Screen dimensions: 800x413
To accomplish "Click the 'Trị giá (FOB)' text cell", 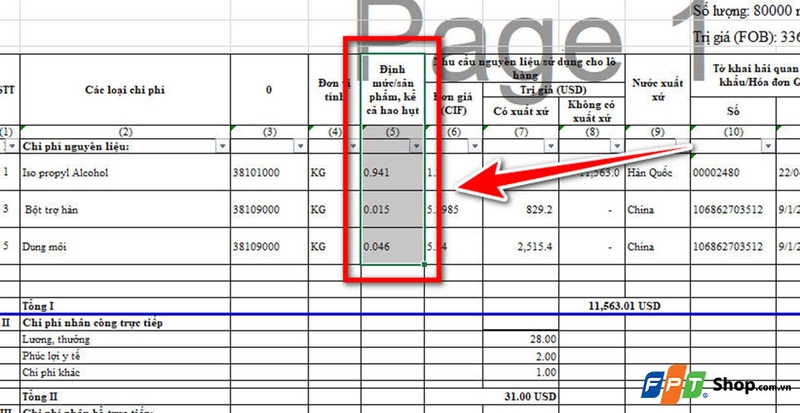I will point(746,37).
